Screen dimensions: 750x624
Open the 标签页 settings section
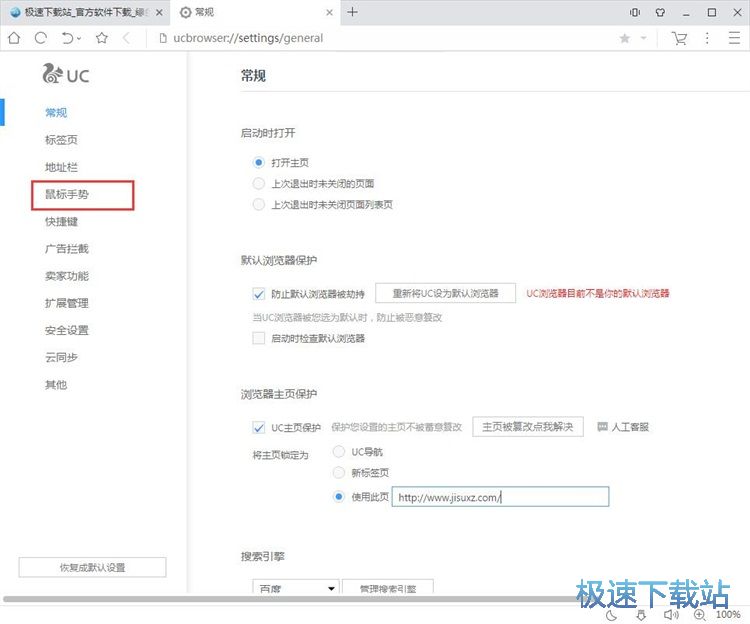[x=61, y=140]
